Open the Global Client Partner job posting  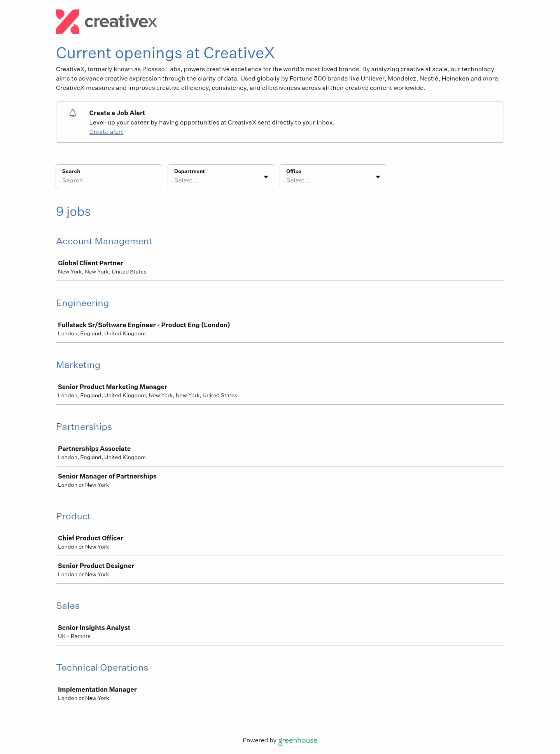tap(90, 263)
